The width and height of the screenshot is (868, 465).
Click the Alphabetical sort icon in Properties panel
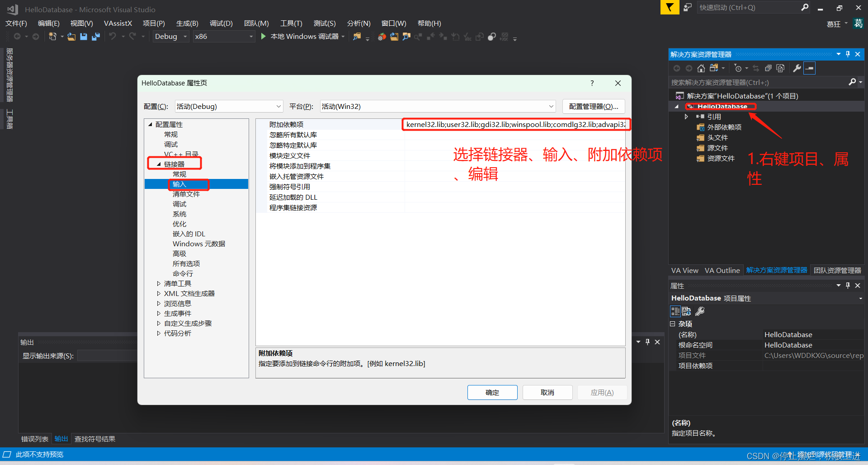click(686, 311)
